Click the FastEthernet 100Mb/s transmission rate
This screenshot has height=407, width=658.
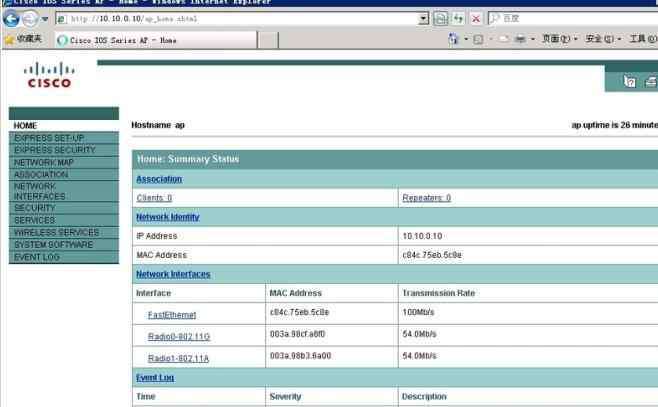418,312
